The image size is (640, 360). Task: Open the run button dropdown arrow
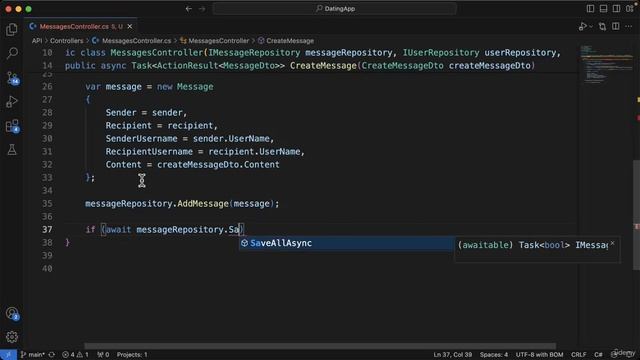(x=591, y=27)
